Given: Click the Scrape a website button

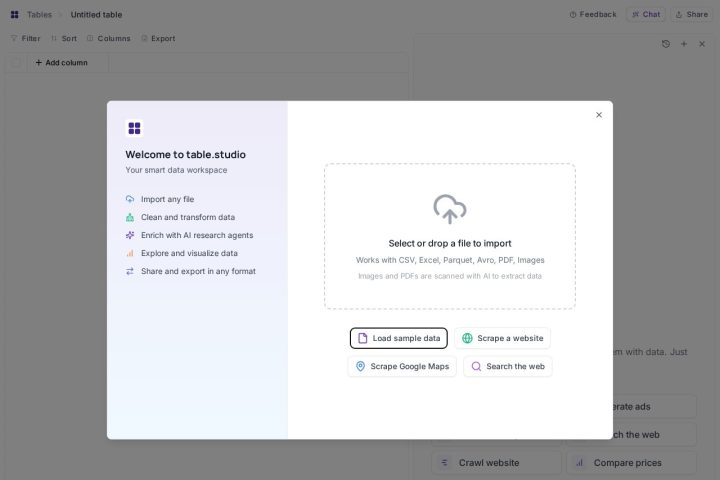Looking at the screenshot, I should click(502, 338).
